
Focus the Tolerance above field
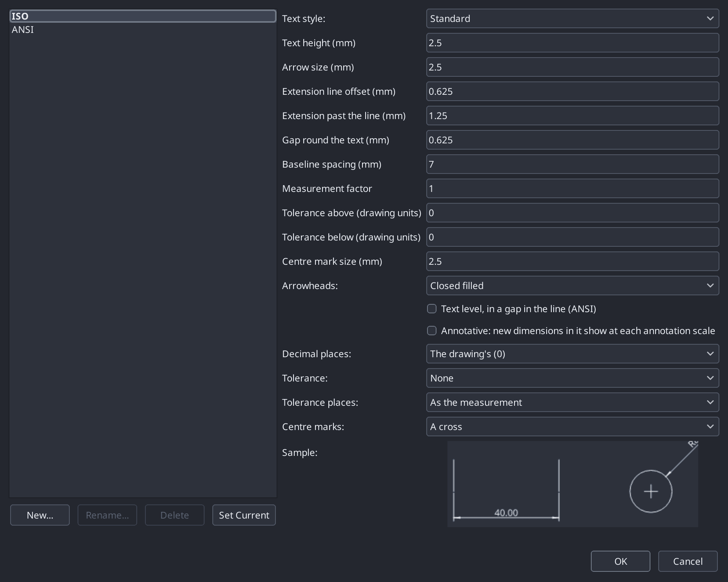pos(572,213)
